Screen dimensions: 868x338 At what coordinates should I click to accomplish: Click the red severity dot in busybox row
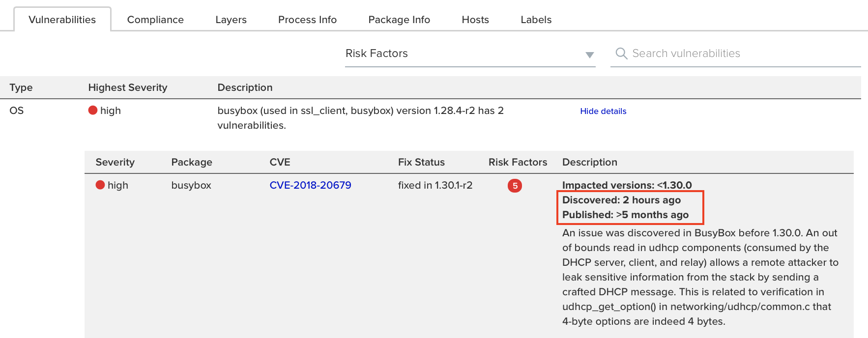pos(100,185)
